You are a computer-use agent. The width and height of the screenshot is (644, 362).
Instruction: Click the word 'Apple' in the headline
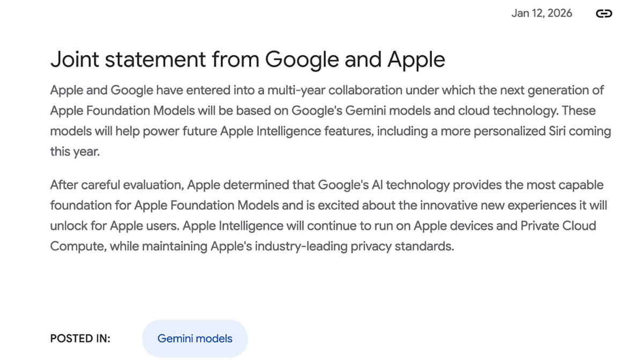(x=416, y=60)
